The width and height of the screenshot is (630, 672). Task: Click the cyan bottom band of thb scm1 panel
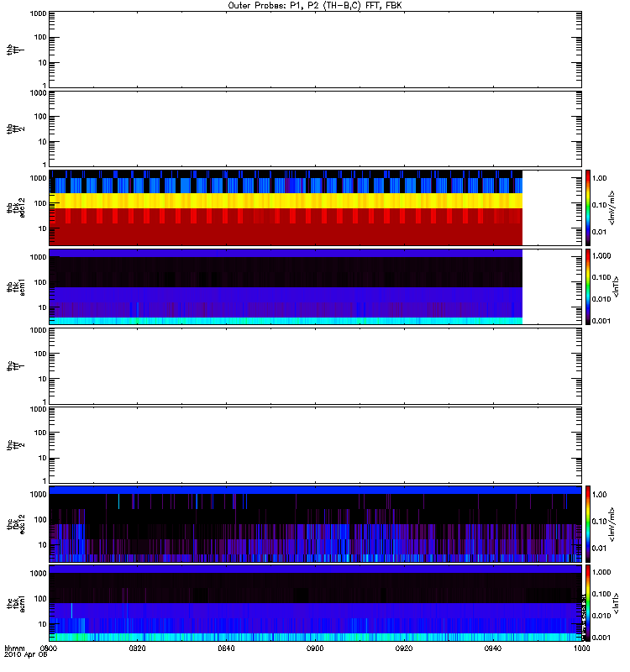tap(286, 321)
